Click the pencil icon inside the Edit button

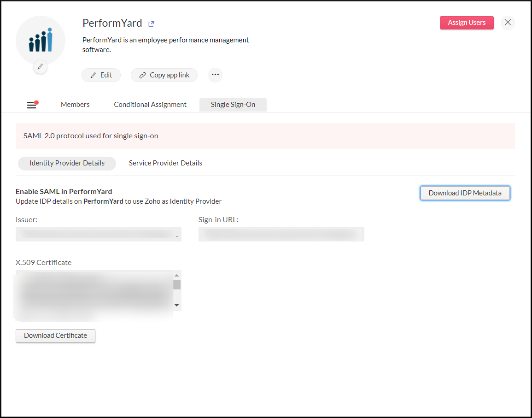click(x=94, y=75)
